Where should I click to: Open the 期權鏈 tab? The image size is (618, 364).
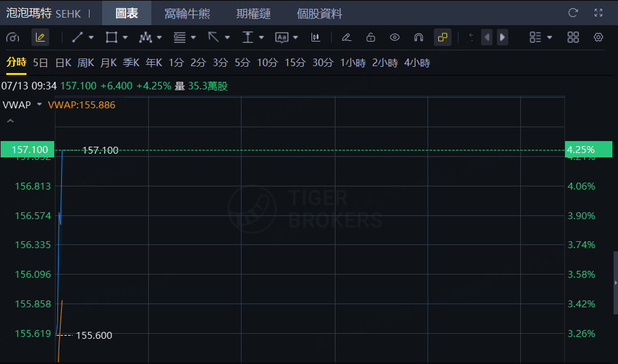click(x=254, y=14)
